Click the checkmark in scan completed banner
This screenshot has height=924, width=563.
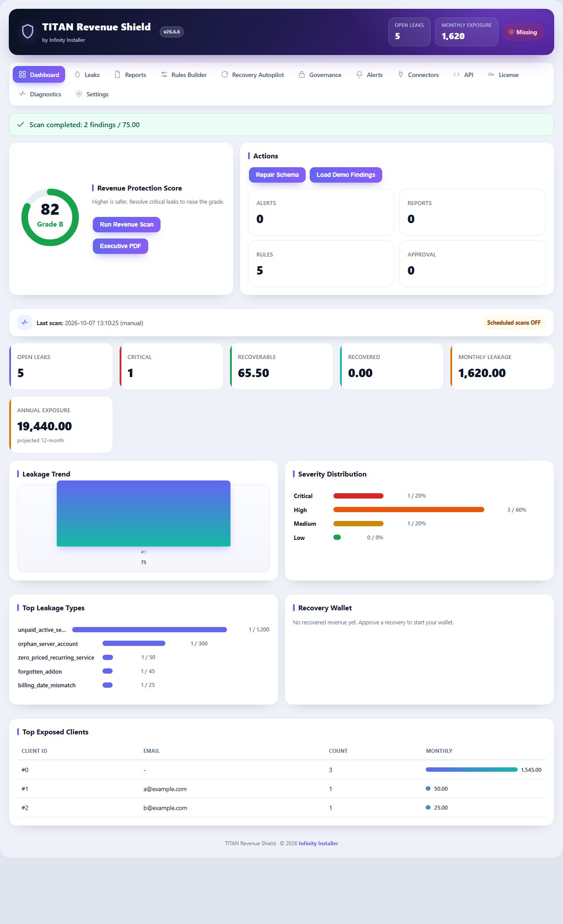click(x=20, y=125)
